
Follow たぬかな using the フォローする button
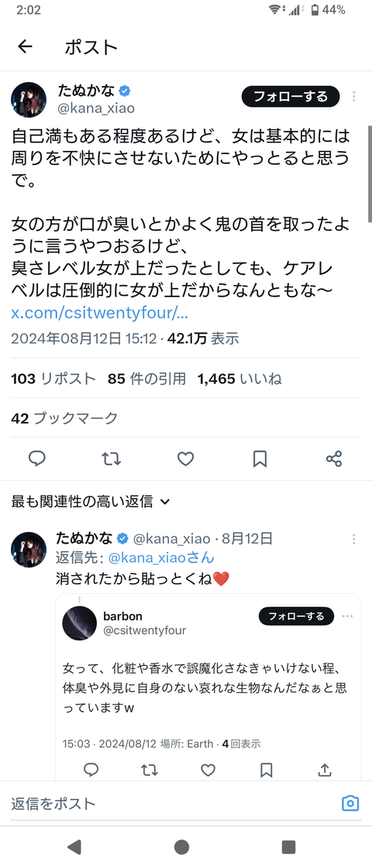pos(291,97)
